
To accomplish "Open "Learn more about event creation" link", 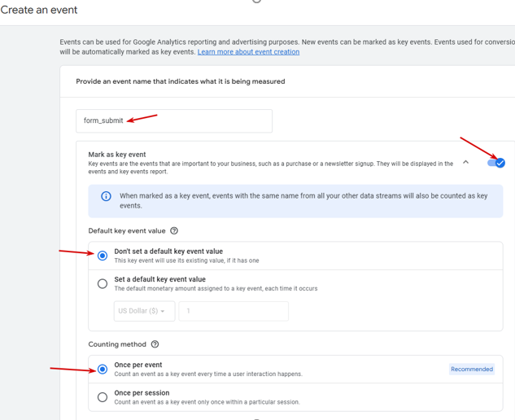I will [x=248, y=52].
